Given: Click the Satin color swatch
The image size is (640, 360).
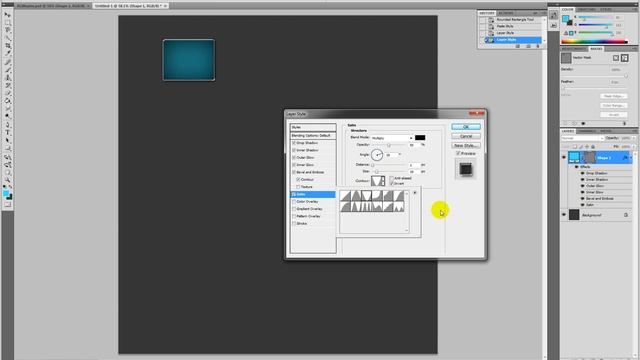Looking at the screenshot, I should (420, 138).
